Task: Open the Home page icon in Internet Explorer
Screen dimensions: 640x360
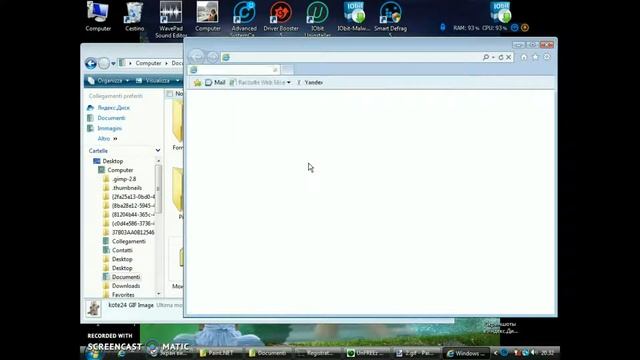Action: (x=524, y=57)
